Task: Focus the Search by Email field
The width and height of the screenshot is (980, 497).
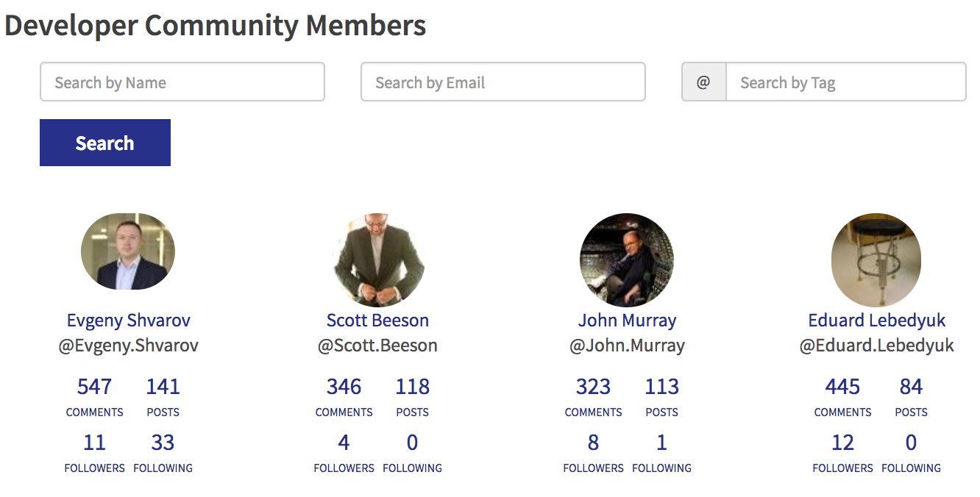Action: [x=503, y=82]
